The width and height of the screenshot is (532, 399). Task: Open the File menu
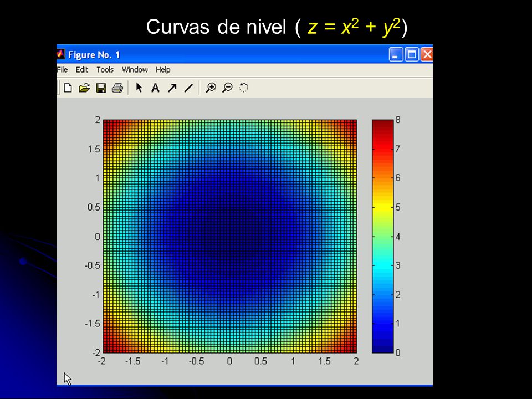62,70
